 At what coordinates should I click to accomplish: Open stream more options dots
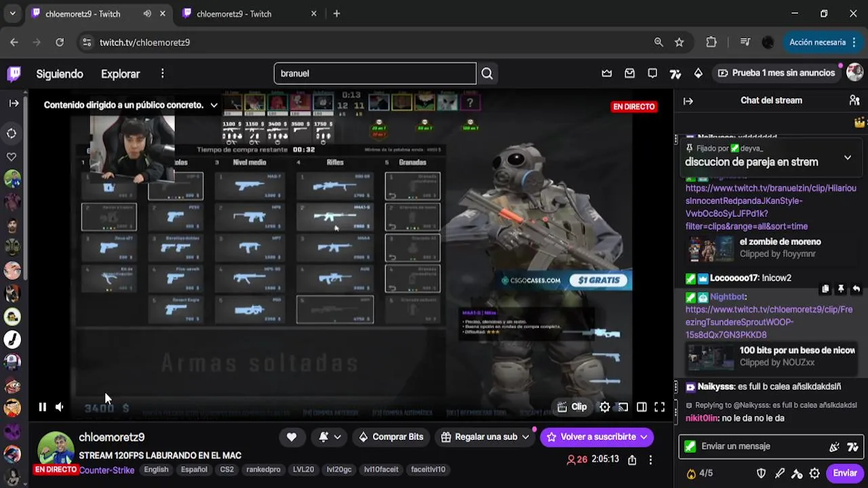coord(650,460)
